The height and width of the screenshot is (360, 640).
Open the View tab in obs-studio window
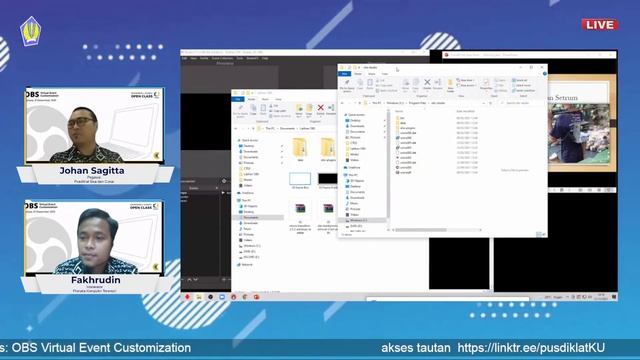pyautogui.click(x=385, y=74)
